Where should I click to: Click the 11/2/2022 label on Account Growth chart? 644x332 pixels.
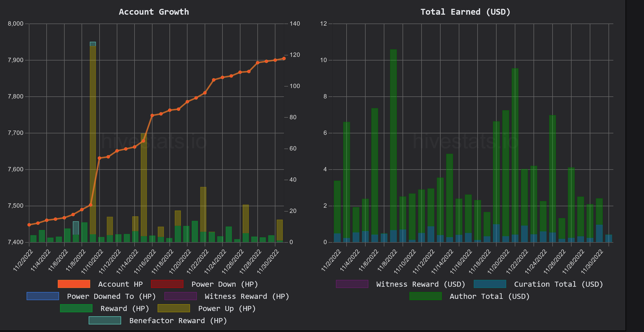(23, 260)
